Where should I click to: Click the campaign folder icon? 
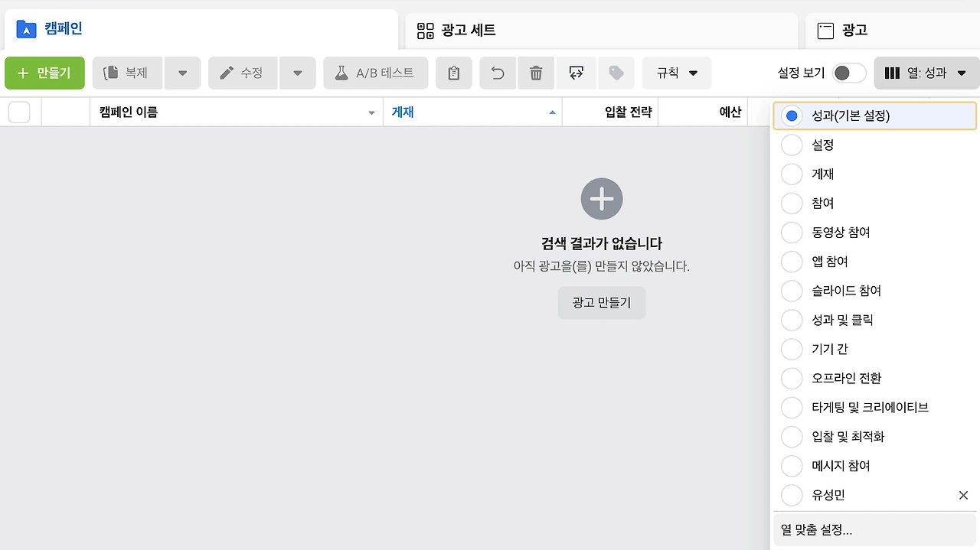pos(27,29)
